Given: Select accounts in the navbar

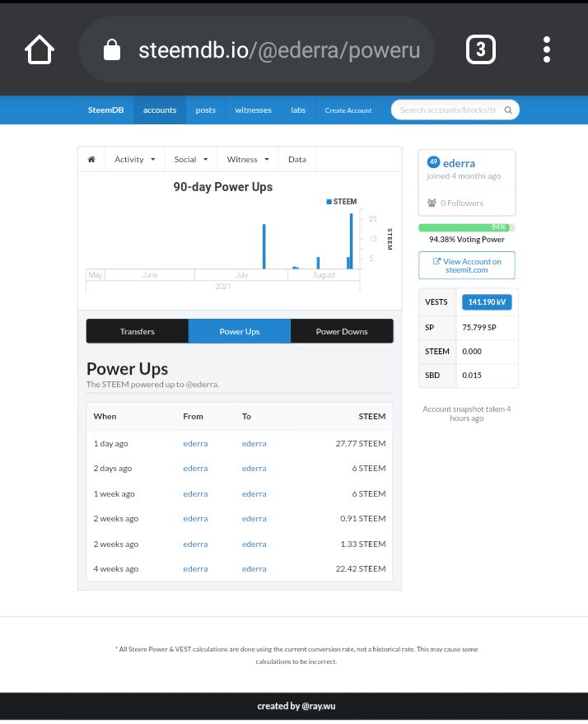Looking at the screenshot, I should 160,110.
